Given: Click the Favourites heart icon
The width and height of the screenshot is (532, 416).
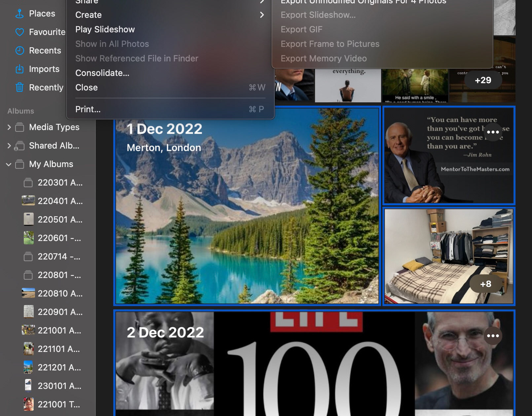Looking at the screenshot, I should pos(20,32).
